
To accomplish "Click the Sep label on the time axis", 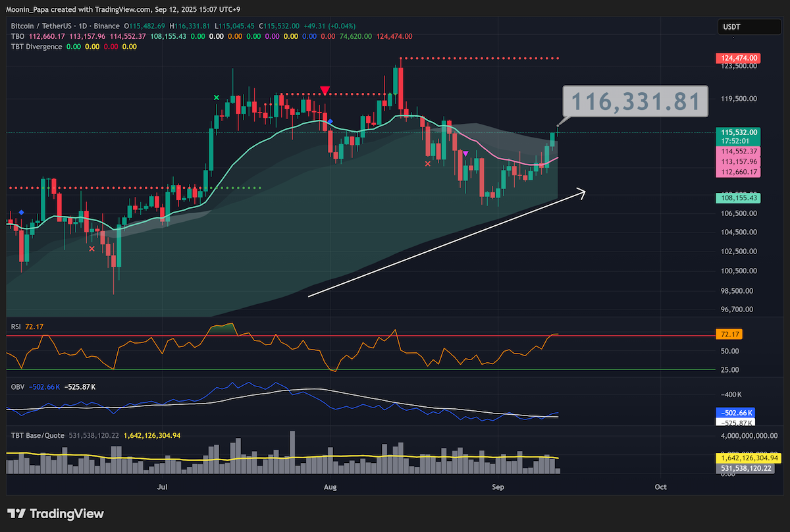I will 498,487.
